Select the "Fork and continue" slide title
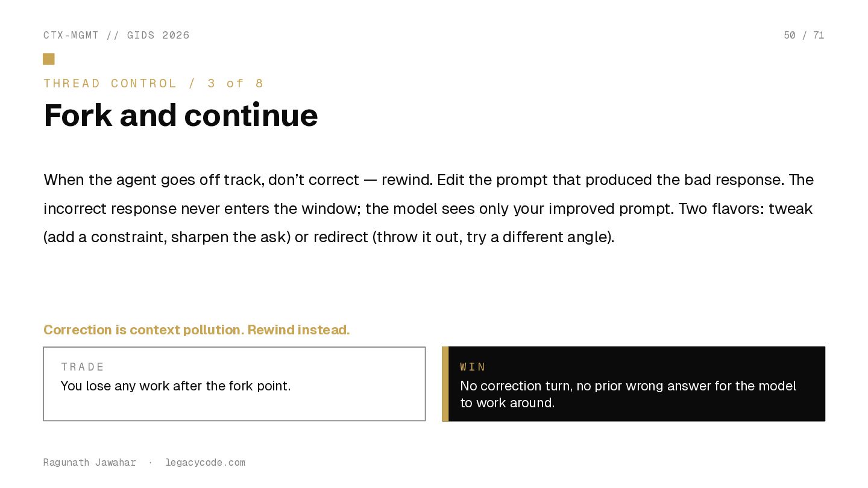 [181, 115]
